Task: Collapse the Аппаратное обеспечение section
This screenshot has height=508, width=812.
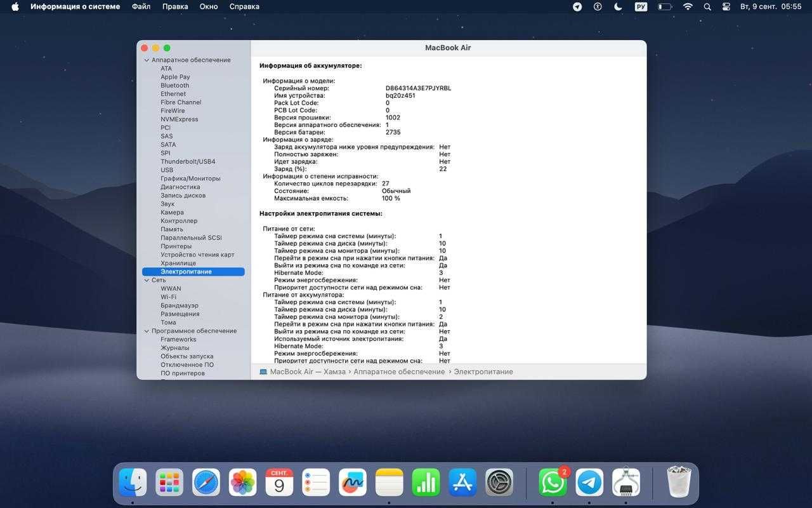Action: pos(147,60)
